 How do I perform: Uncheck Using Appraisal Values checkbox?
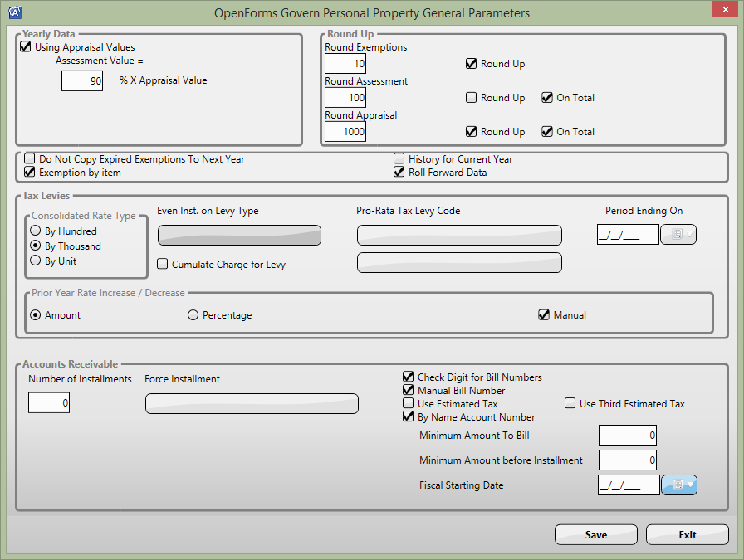tap(26, 48)
